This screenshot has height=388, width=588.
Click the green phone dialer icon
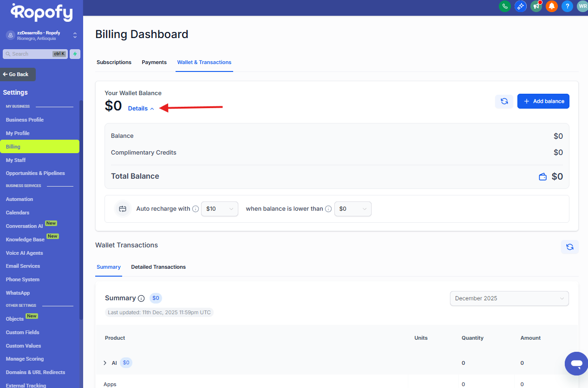pos(504,6)
